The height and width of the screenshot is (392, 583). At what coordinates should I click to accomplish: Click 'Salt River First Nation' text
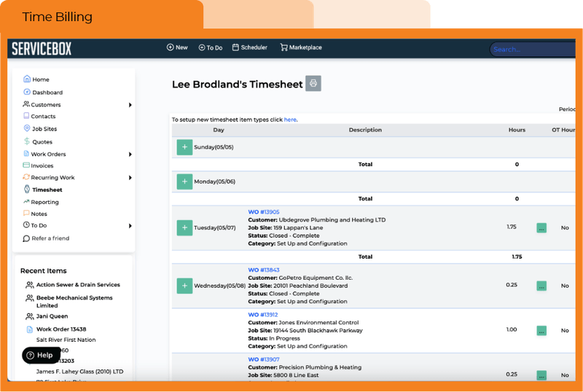(x=66, y=340)
